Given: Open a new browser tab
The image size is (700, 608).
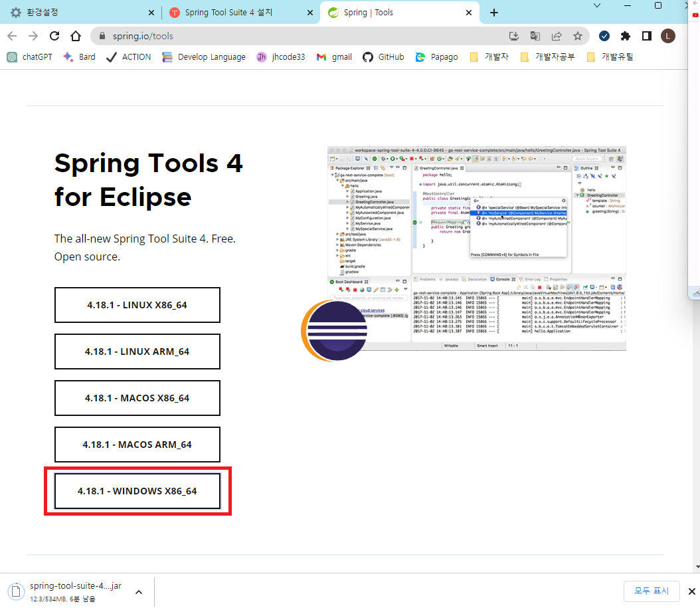Looking at the screenshot, I should click(493, 13).
